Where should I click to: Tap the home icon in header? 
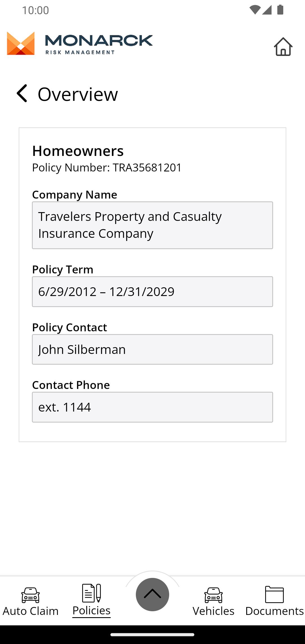[283, 47]
